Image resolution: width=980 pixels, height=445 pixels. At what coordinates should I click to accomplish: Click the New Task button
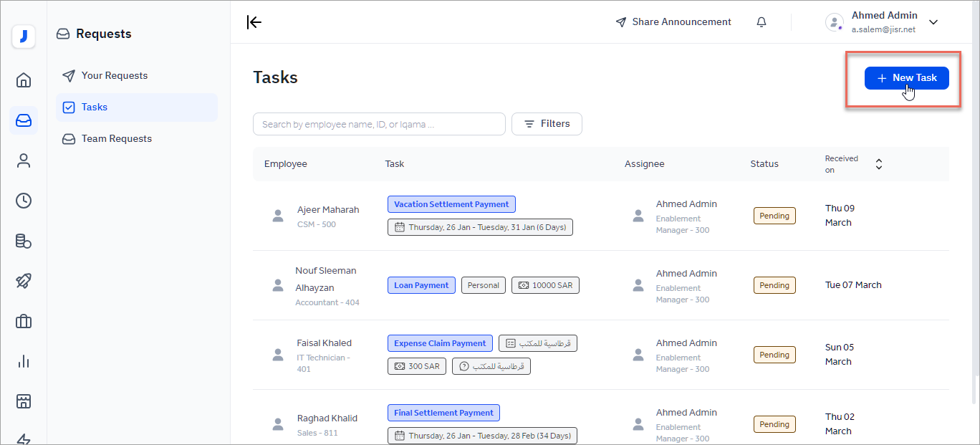point(906,77)
